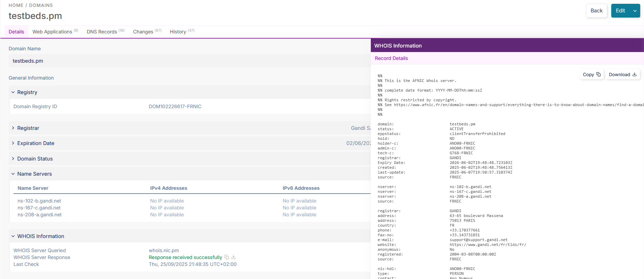
Task: Click the Domain Name field testbeds.pm
Action: pos(190,61)
